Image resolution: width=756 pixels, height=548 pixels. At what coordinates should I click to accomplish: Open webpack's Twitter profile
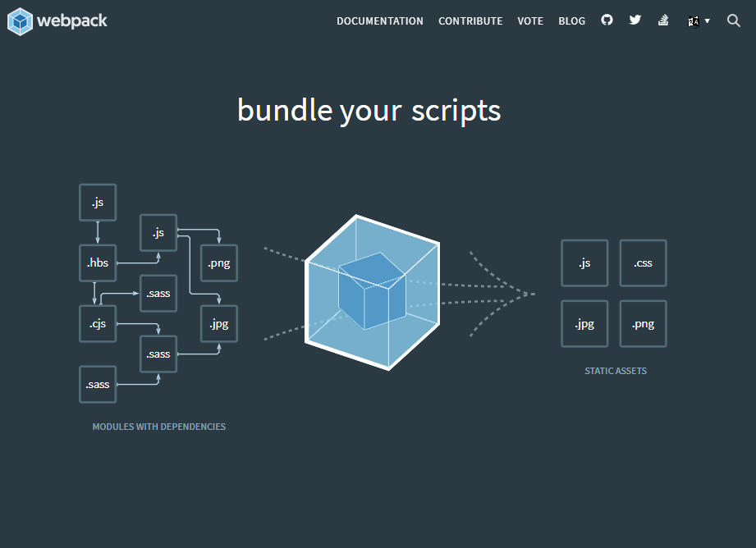tap(635, 20)
